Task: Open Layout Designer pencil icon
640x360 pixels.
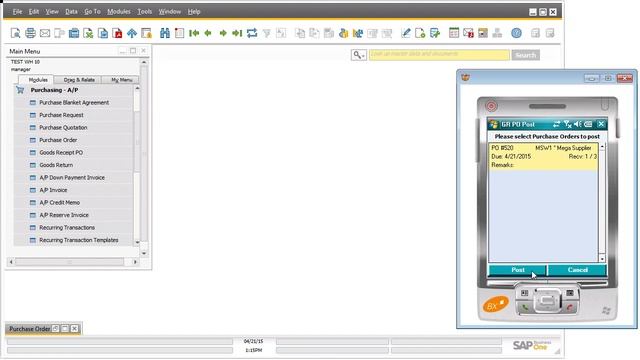Action: tap(406, 33)
